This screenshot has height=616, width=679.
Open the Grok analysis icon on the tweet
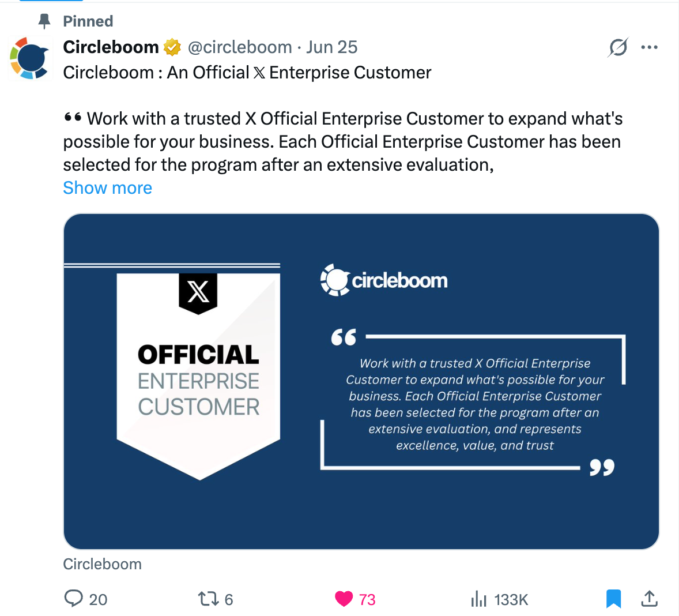(618, 47)
